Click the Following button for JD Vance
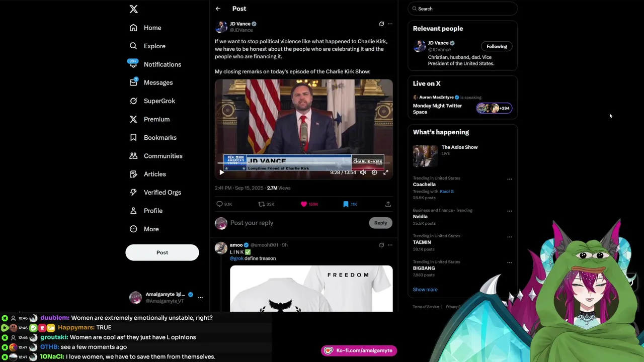Screen dimensions: 644x362 point(497,46)
